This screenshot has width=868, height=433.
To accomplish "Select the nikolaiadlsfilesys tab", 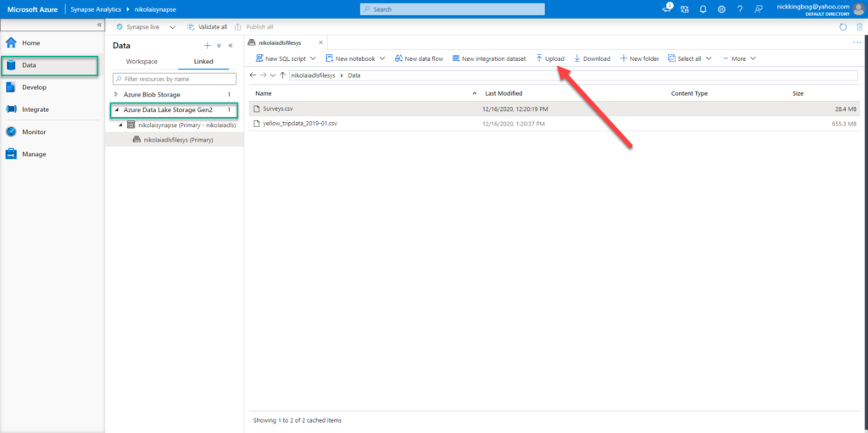I will tap(281, 42).
